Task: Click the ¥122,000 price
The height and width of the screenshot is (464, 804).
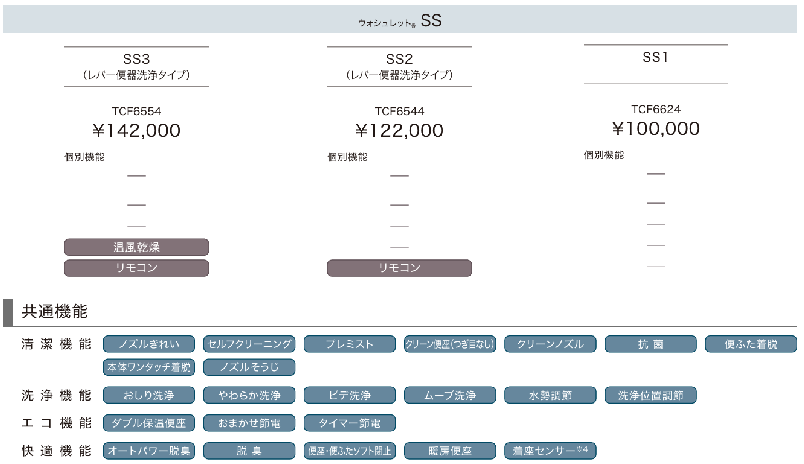Action: [x=399, y=131]
